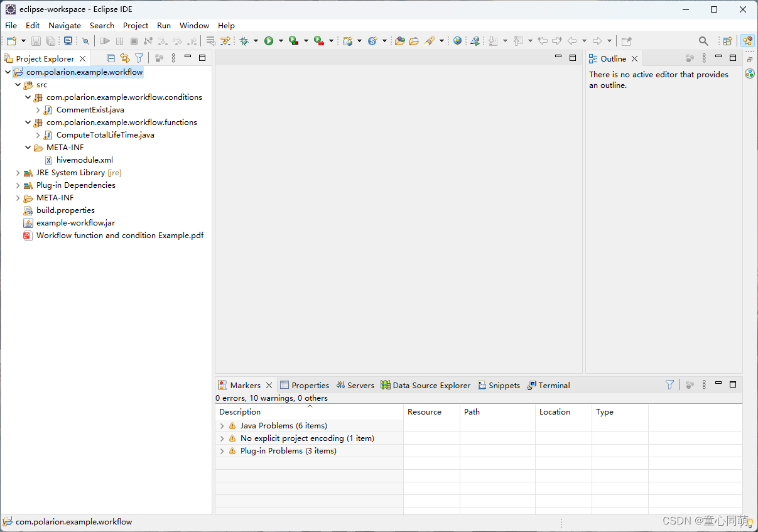This screenshot has width=758, height=532.
Task: Switch to the Snippets tab
Action: [x=499, y=385]
